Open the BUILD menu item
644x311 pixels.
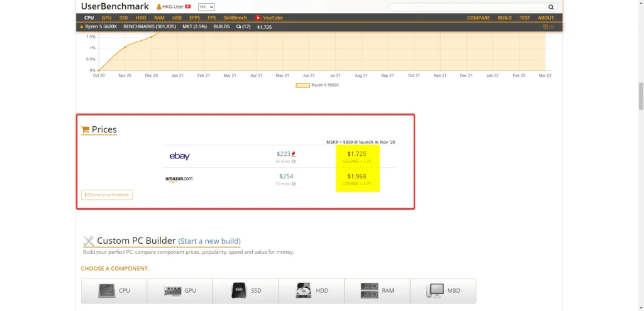[x=505, y=18]
